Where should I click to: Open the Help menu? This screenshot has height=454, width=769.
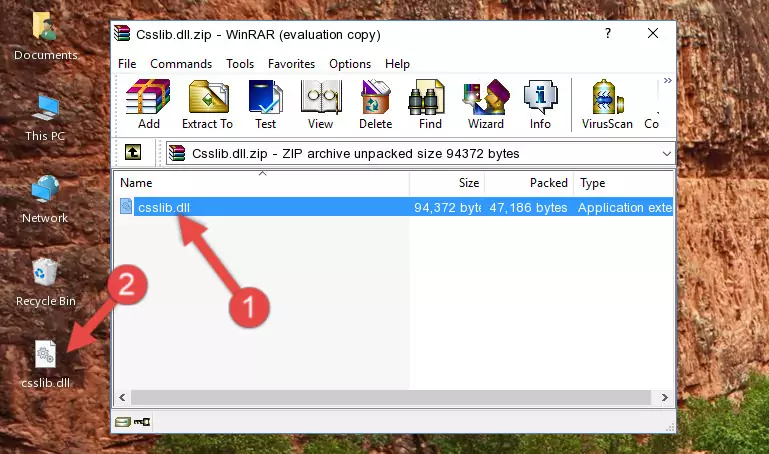(x=397, y=64)
